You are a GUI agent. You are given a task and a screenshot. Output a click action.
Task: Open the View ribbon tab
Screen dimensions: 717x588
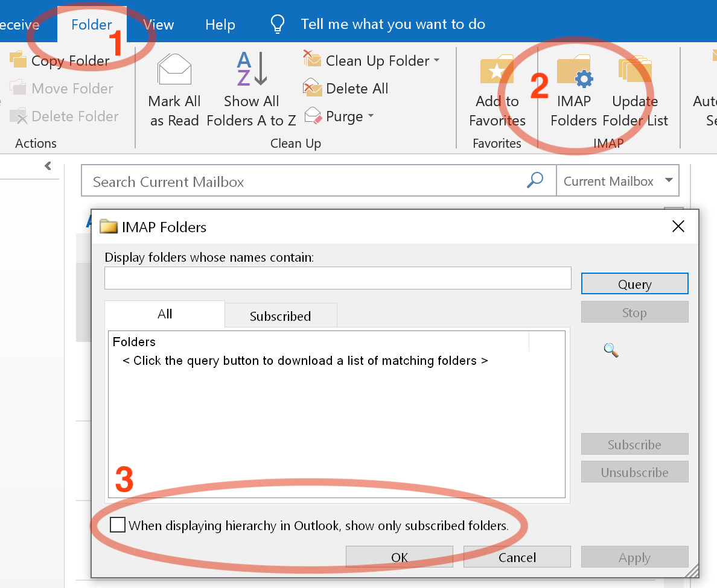pyautogui.click(x=158, y=24)
